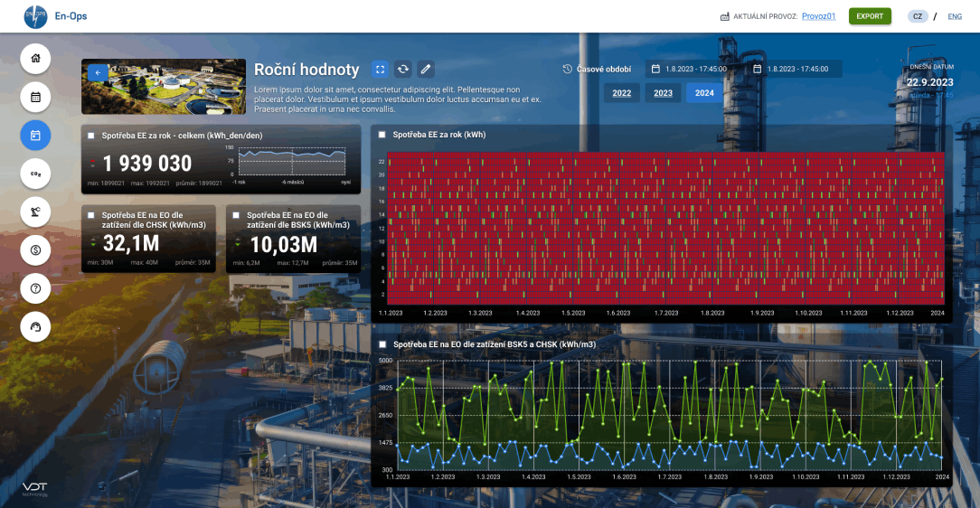Screen dimensions: 980x508
Task: Open the headset support section
Action: click(35, 327)
